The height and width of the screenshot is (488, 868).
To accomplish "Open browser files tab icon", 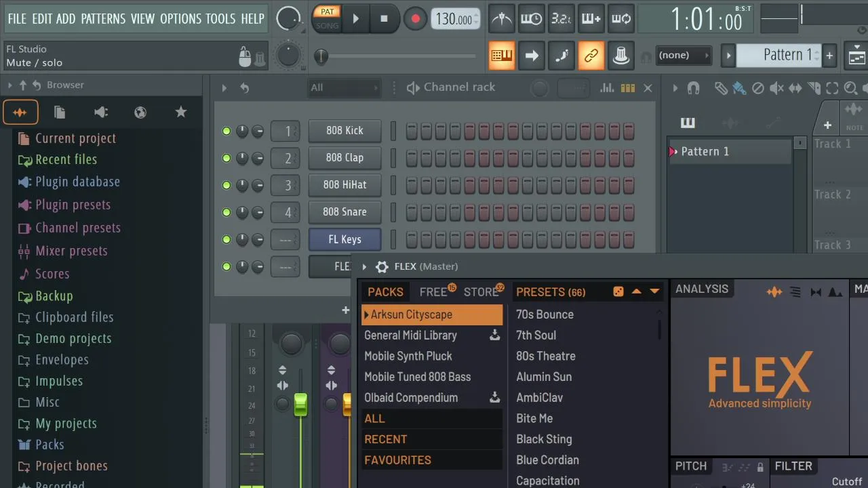I will tap(60, 113).
